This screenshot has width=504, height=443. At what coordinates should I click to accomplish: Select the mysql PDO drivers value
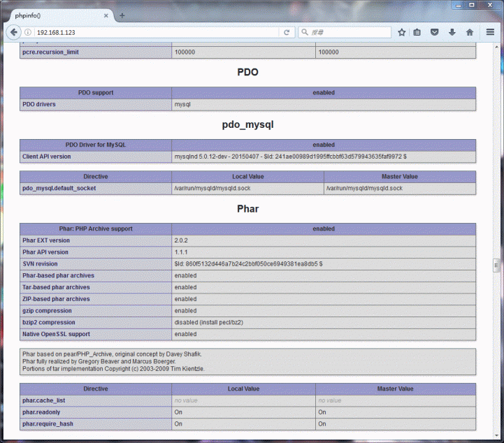[182, 104]
